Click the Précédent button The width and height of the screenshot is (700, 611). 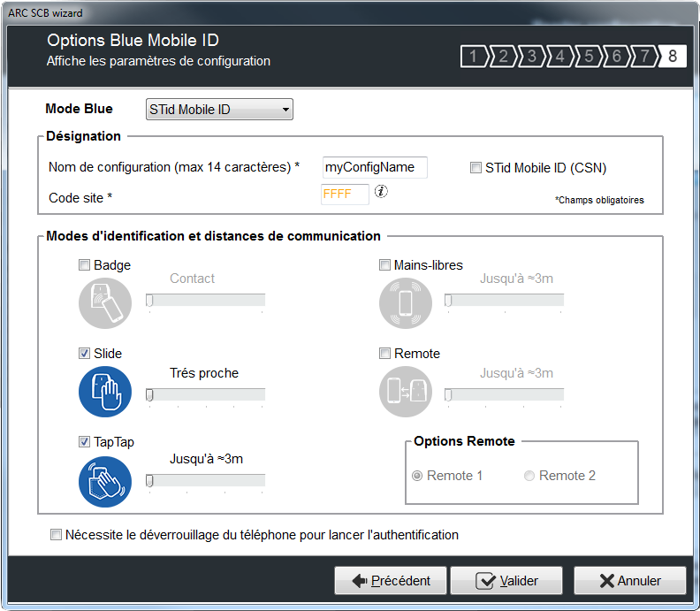pos(390,581)
